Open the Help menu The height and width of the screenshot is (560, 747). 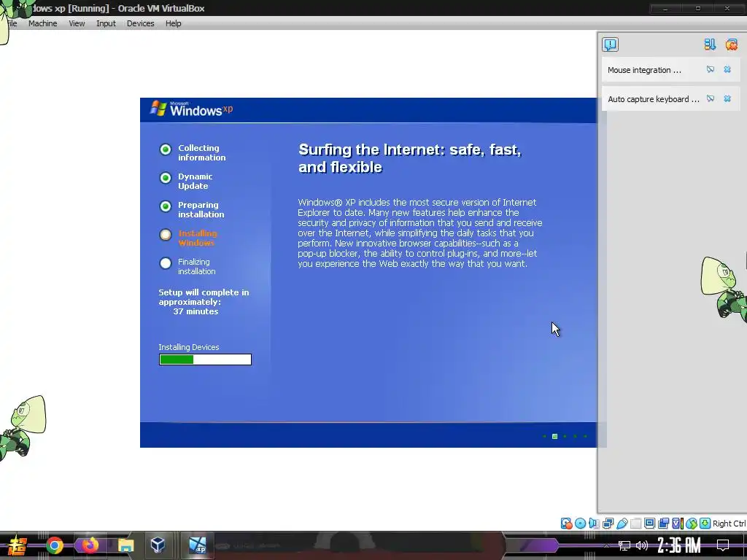coord(174,23)
